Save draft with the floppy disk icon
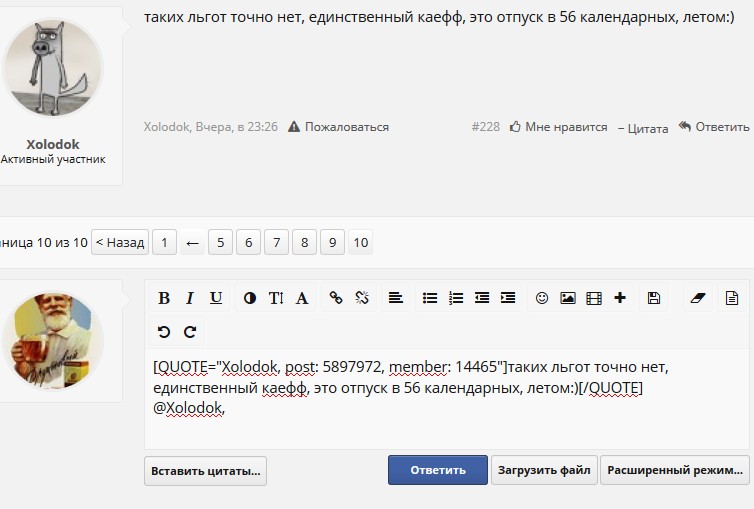 [654, 298]
